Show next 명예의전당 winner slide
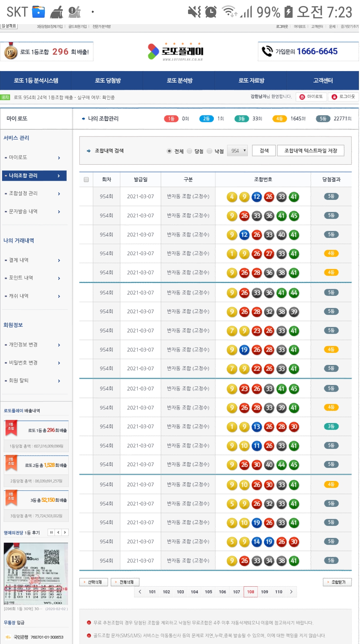 [65, 532]
